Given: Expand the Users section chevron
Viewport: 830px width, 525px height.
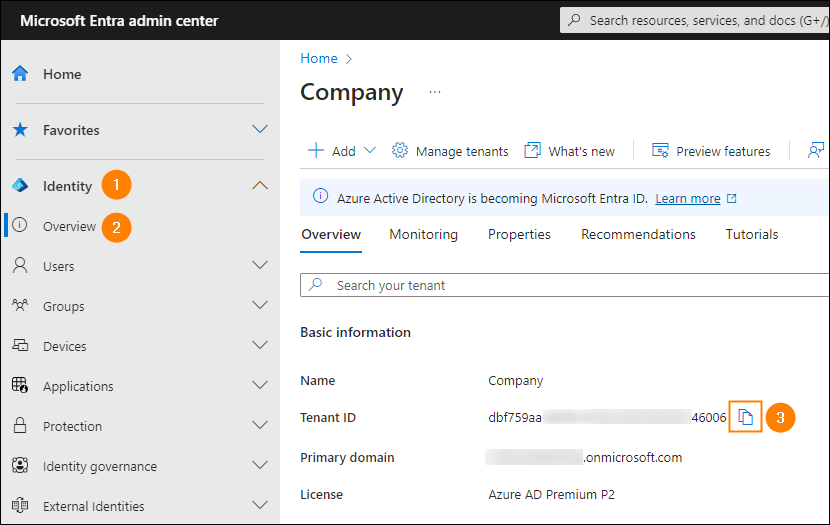Looking at the screenshot, I should pyautogui.click(x=260, y=265).
